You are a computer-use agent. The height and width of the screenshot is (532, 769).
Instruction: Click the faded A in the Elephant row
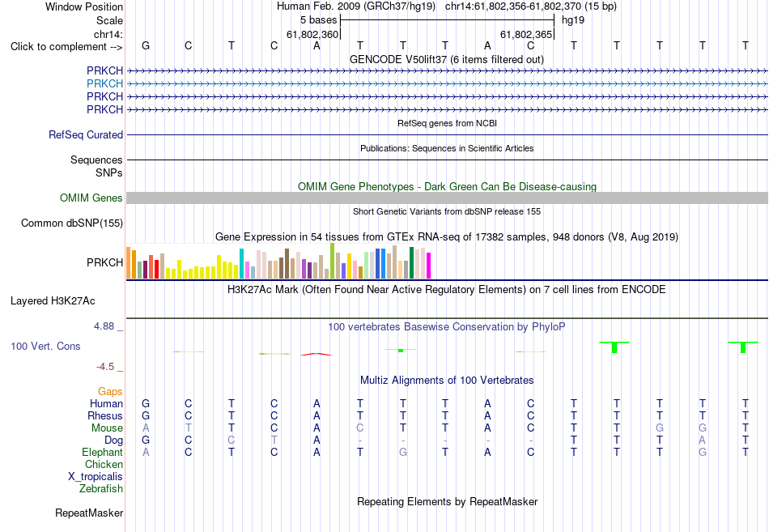[x=146, y=452]
